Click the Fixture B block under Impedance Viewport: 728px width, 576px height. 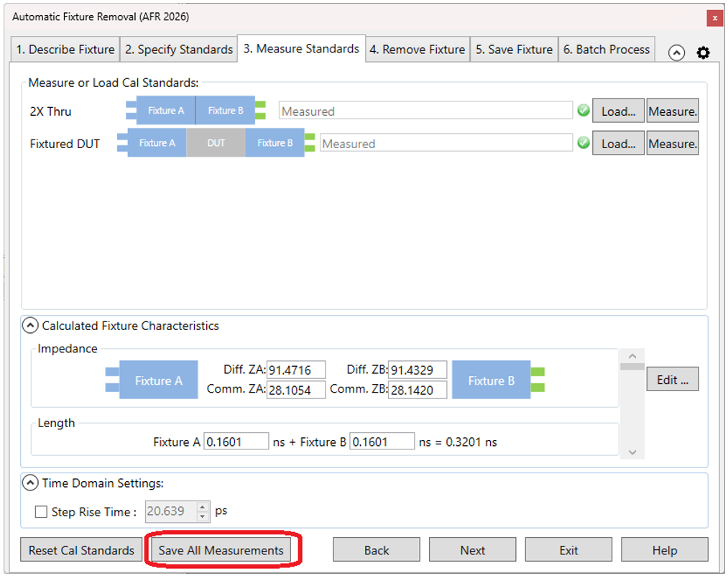(491, 380)
